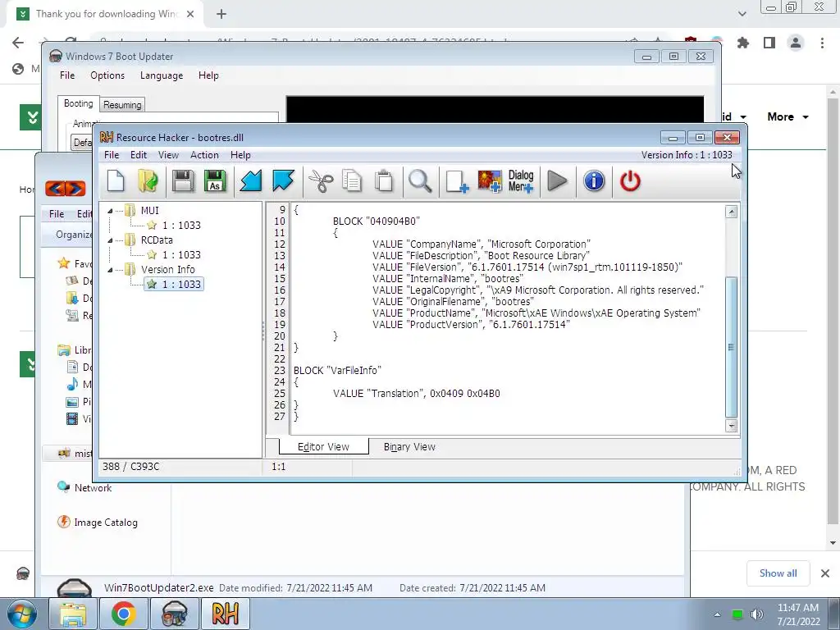The height and width of the screenshot is (630, 840).
Task: Open Options menu in Windows 7 Boot Updater
Action: point(107,75)
